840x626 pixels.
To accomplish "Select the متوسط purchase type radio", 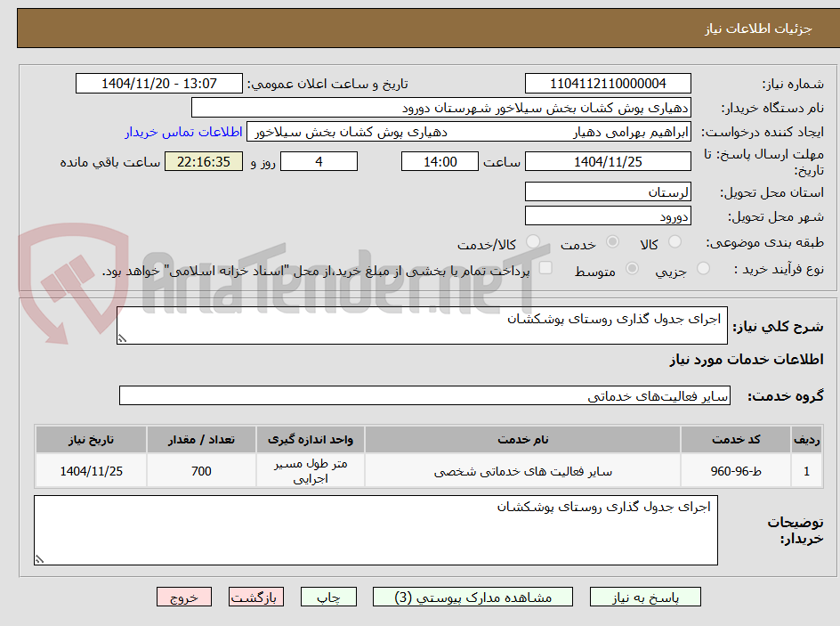I will 632,268.
